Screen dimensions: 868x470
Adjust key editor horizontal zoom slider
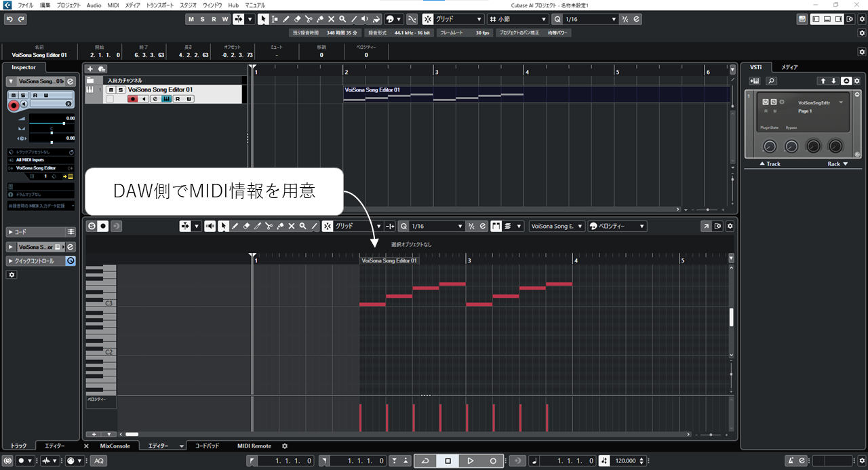(x=710, y=434)
